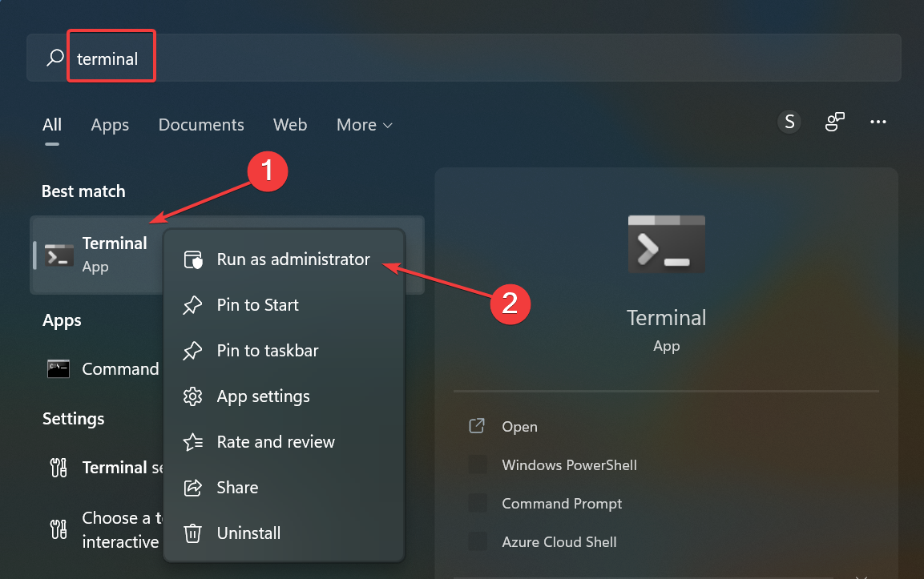Click the Share arrow icon
Image resolution: width=924 pixels, height=579 pixels.
(192, 488)
